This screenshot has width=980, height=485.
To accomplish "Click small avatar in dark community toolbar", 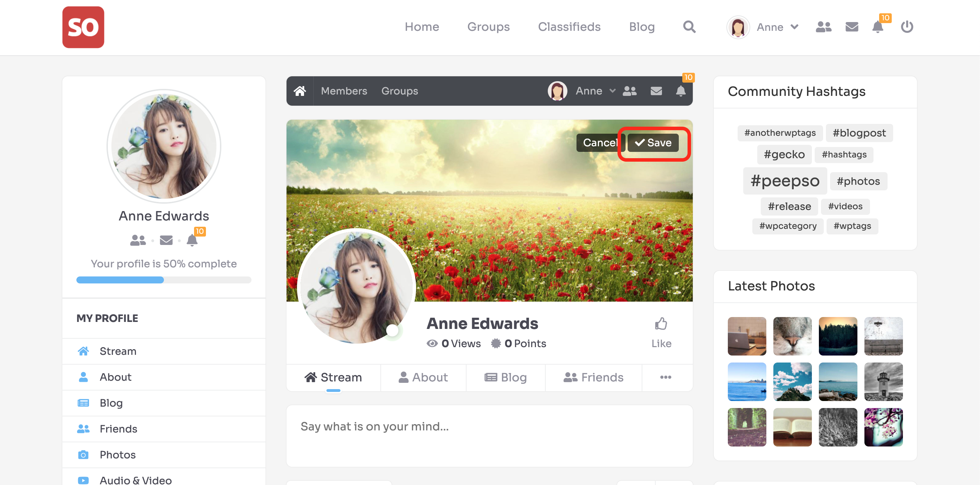I will (557, 91).
